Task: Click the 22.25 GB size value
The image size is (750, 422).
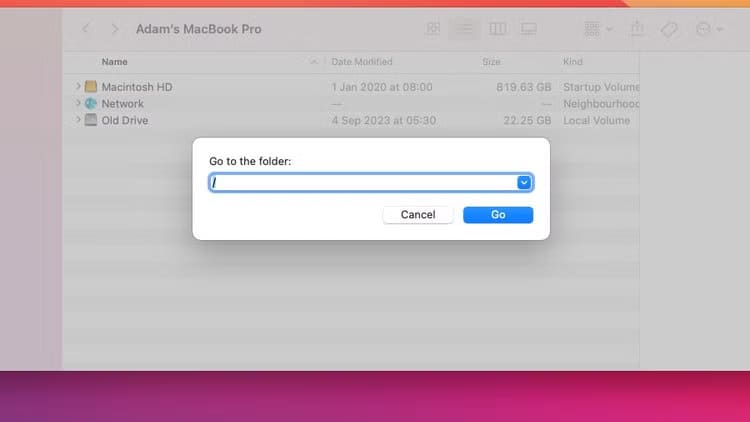Action: tap(527, 121)
